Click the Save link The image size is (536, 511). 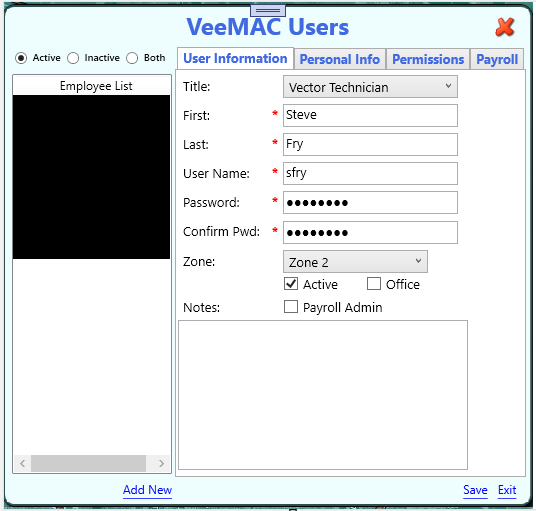tap(475, 490)
